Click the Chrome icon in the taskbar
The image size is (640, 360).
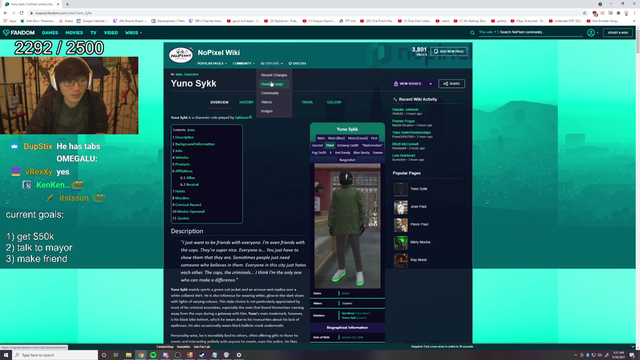pyautogui.click(x=141, y=355)
